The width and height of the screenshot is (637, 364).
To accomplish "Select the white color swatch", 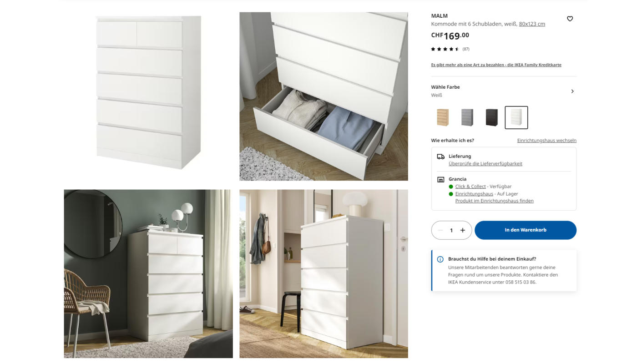I will (516, 117).
